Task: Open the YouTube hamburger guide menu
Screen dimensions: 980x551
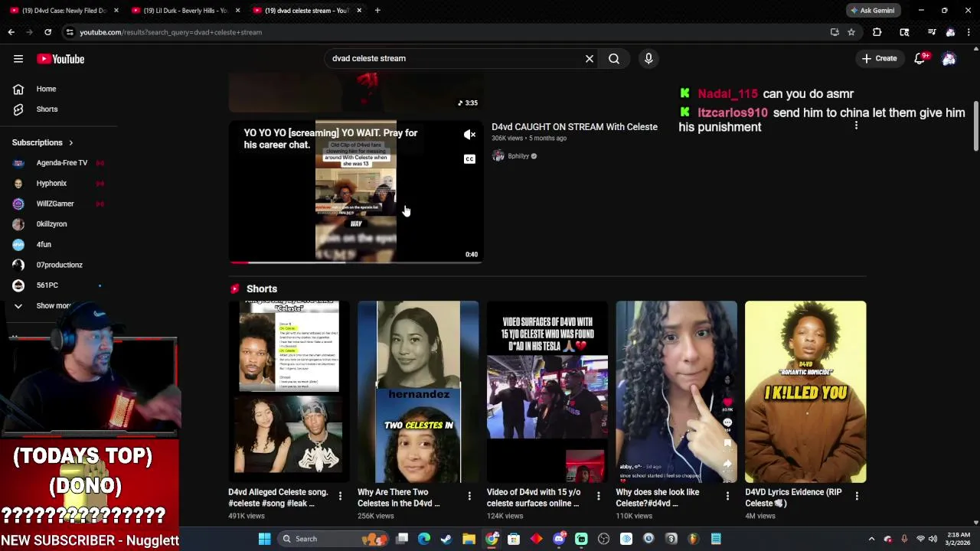Action: (x=18, y=59)
